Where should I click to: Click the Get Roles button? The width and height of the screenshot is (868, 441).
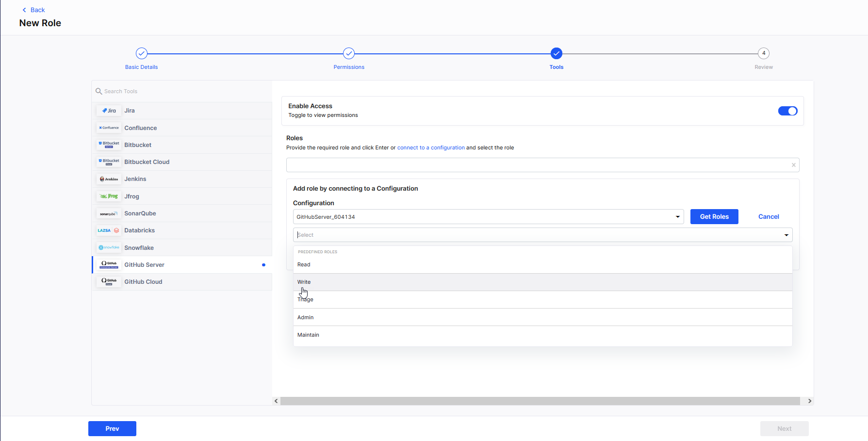pos(714,217)
